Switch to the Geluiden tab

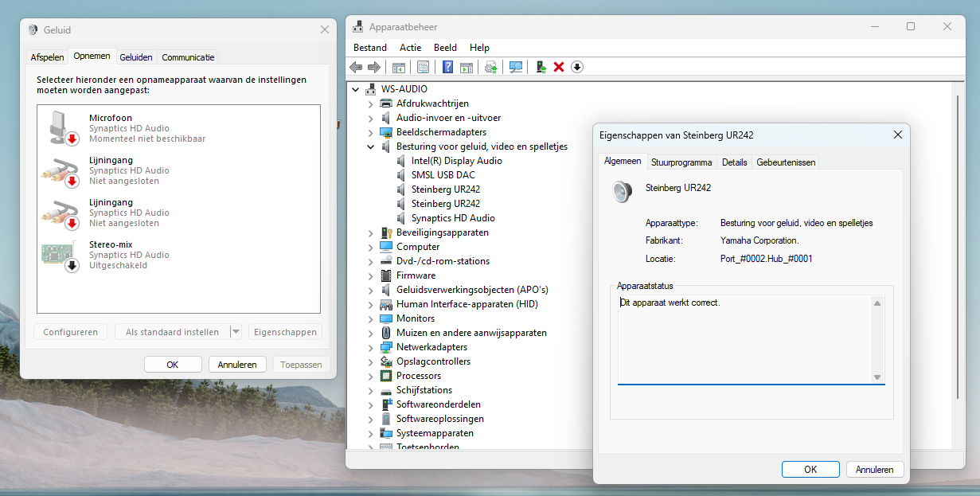pos(136,57)
